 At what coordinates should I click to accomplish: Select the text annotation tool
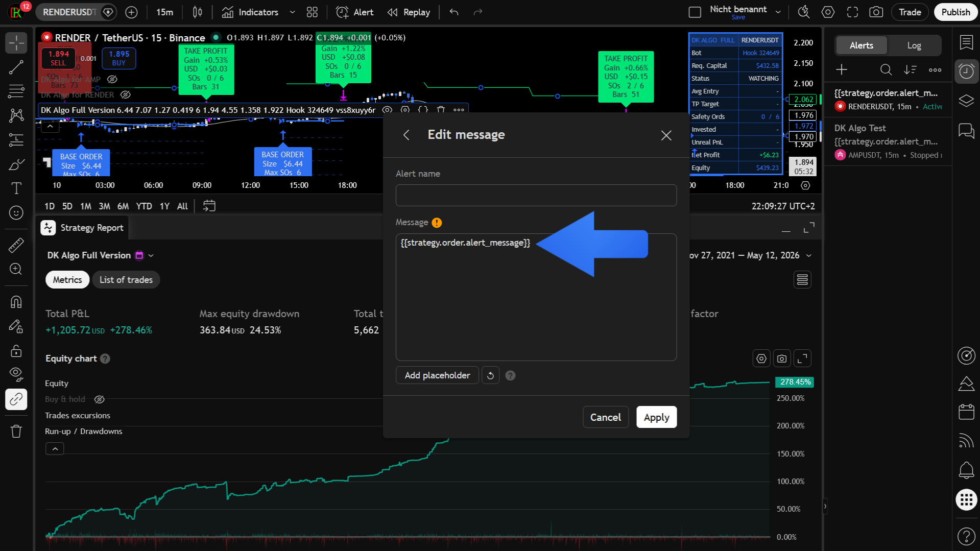tap(16, 188)
